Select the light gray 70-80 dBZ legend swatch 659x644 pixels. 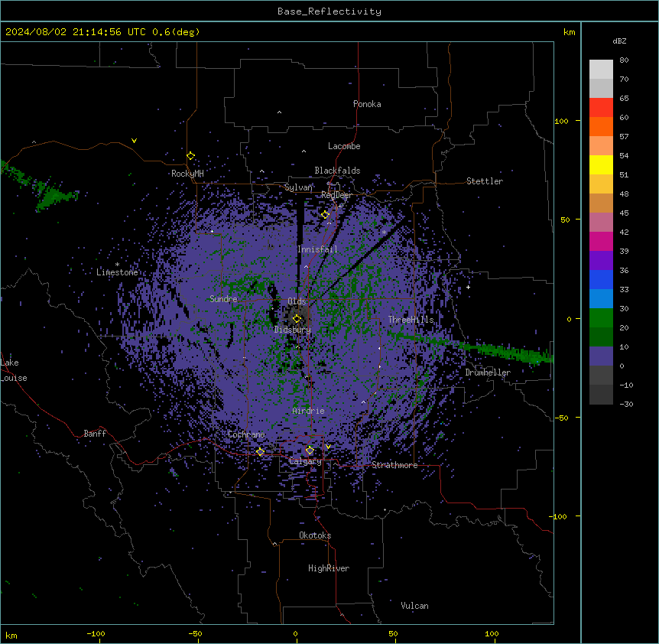coord(601,70)
